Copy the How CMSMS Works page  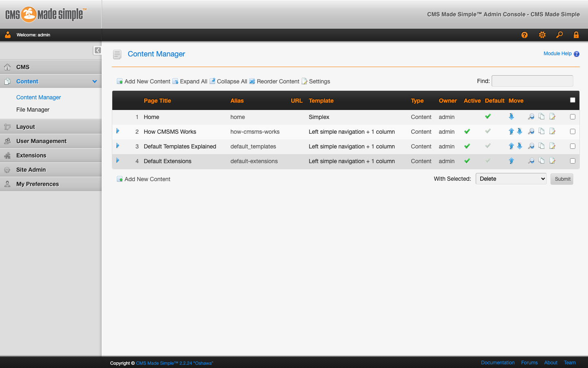coord(541,132)
